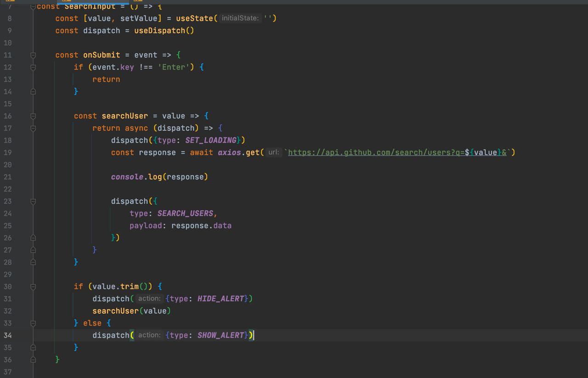Collapse the searchUser function fold on line 16
This screenshot has width=588, height=378.
coord(33,116)
